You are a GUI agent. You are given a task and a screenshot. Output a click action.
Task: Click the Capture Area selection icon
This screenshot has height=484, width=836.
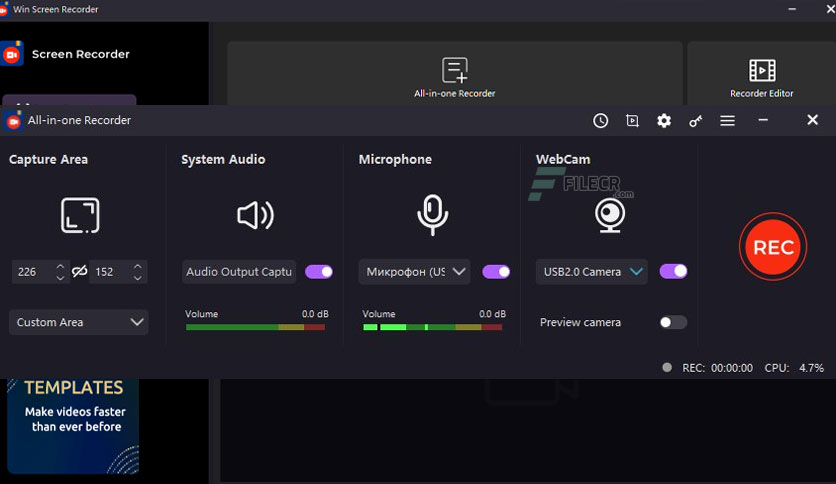(80, 215)
